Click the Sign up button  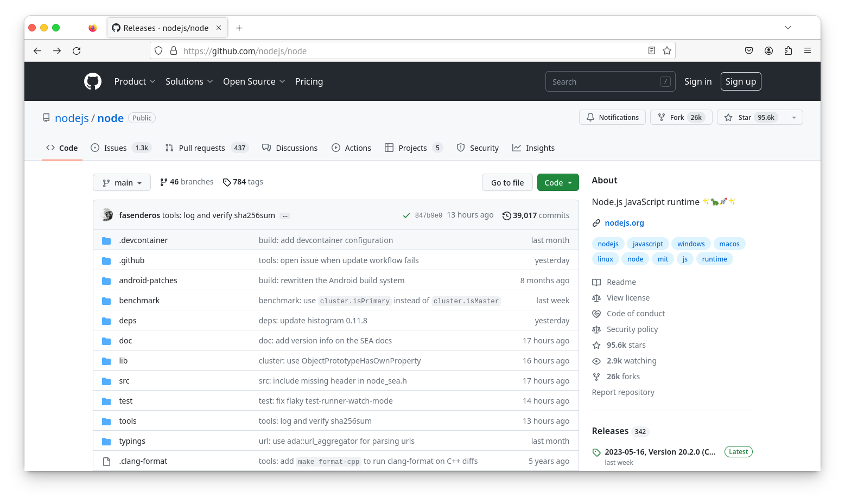point(741,81)
